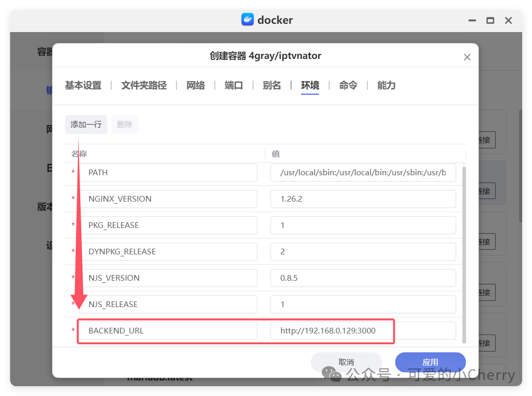Click the 删除 button
The image size is (532, 396).
tap(125, 125)
